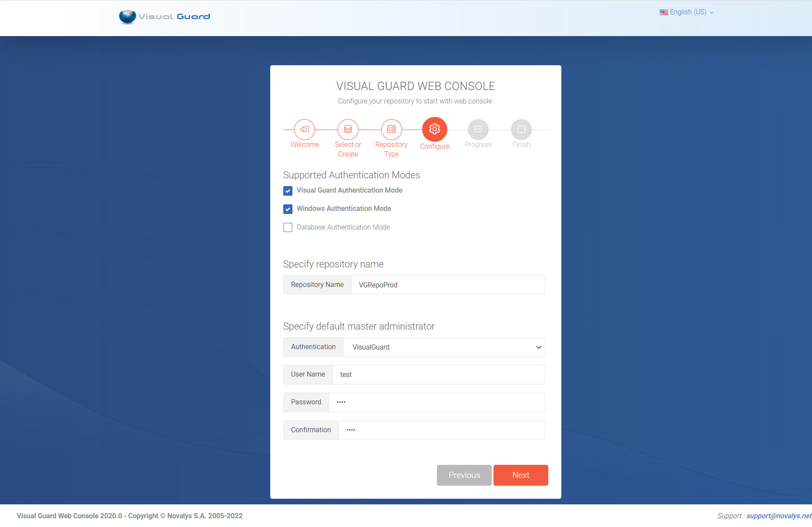Click the Next button
Screen dimensions: 812x527
520,475
